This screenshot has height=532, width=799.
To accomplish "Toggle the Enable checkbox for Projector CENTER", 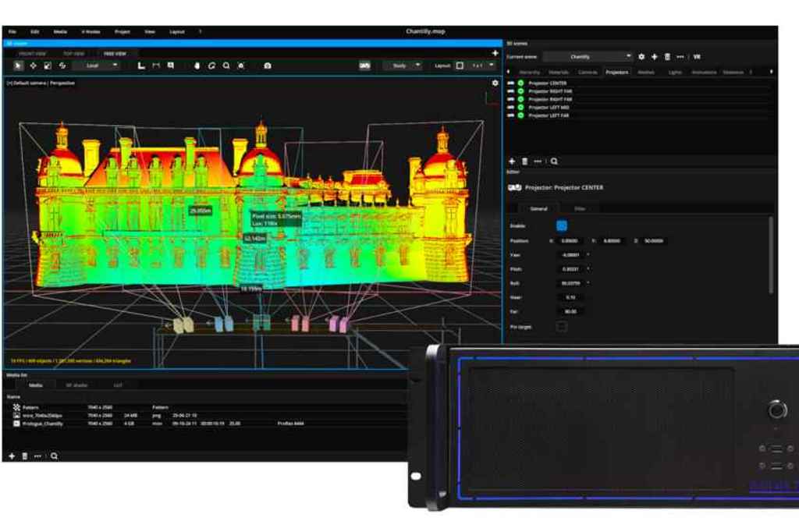I will pyautogui.click(x=562, y=225).
